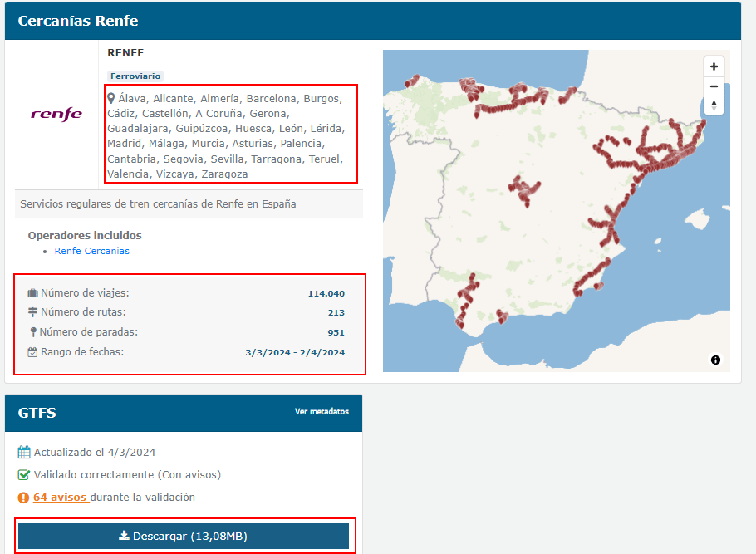
Task: Select the Servicios regulares de tren description
Action: (x=158, y=204)
